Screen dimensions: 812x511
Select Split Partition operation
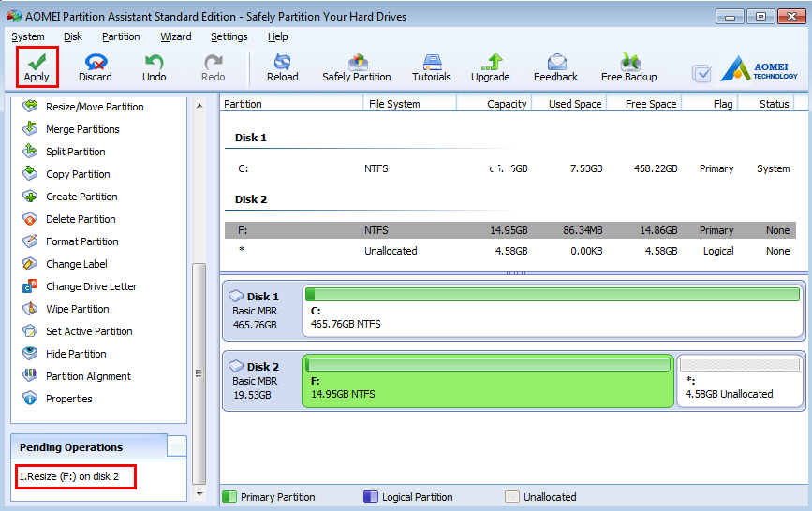pos(65,152)
